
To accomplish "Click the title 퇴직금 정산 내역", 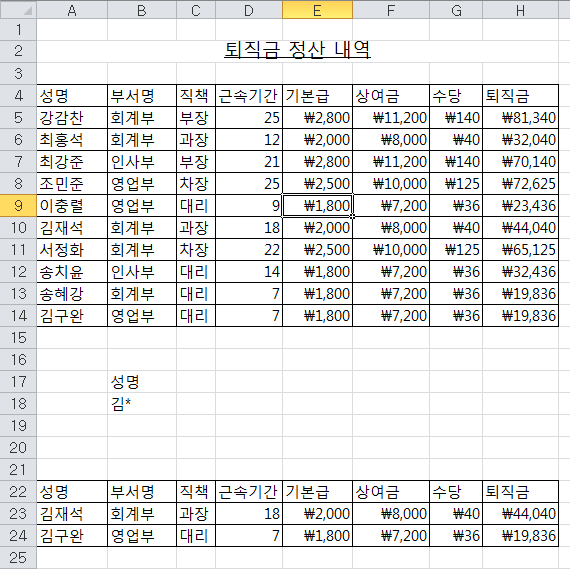I will tap(297, 50).
